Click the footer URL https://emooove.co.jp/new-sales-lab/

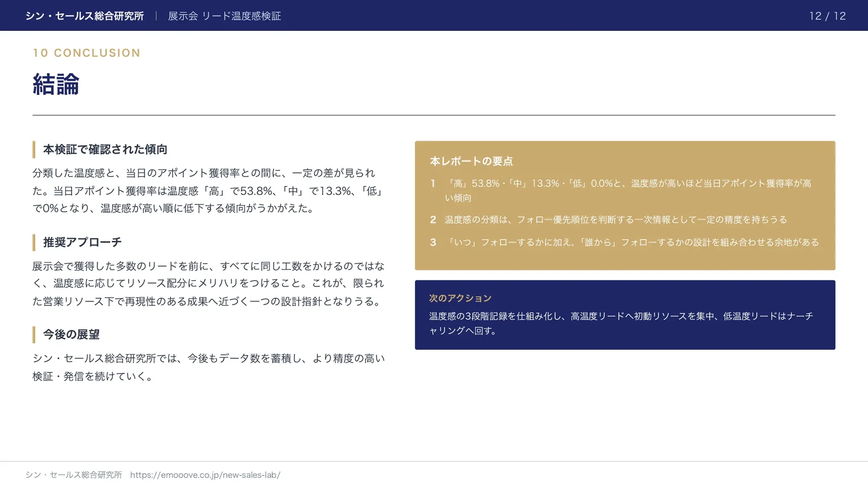point(205,475)
